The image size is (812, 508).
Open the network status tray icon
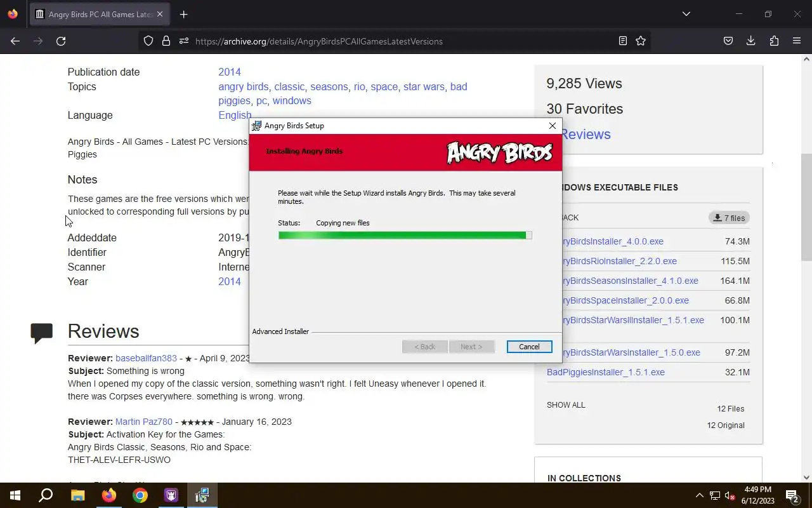715,495
